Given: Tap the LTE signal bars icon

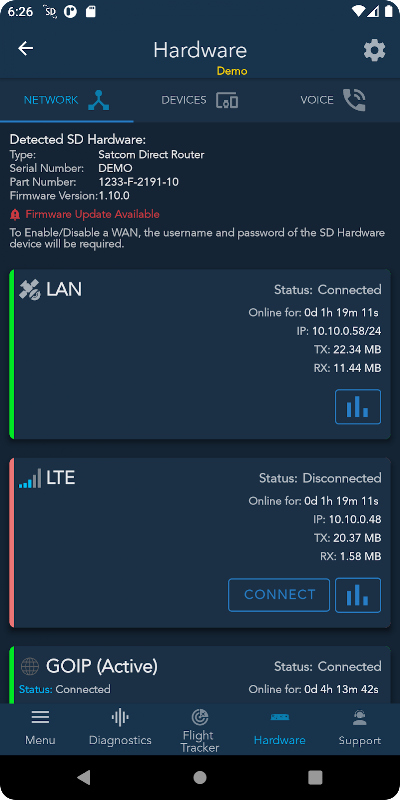Looking at the screenshot, I should (x=30, y=479).
